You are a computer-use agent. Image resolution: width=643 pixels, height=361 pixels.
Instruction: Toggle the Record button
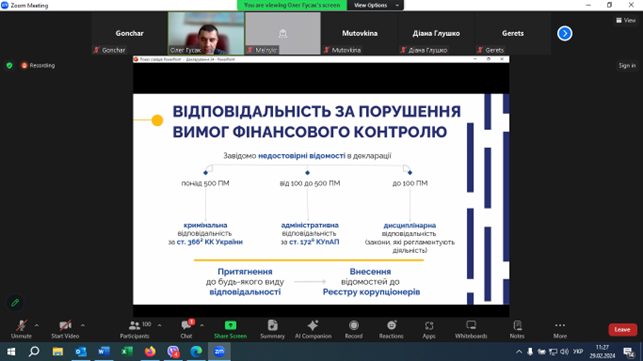(x=353, y=329)
